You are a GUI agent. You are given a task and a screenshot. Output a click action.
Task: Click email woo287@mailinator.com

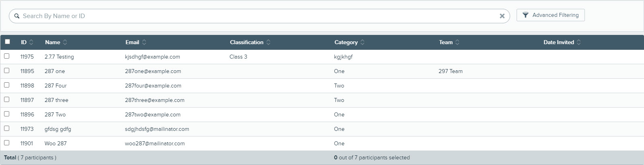click(x=155, y=143)
